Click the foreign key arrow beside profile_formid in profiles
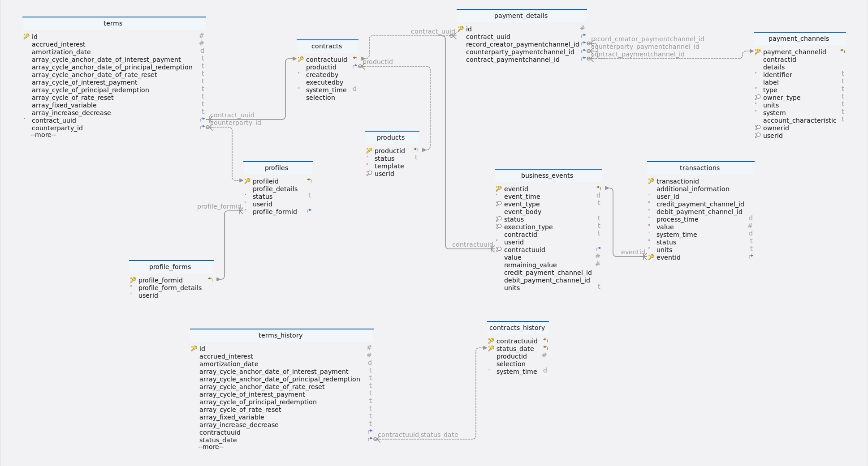The image size is (868, 466). coord(309,211)
